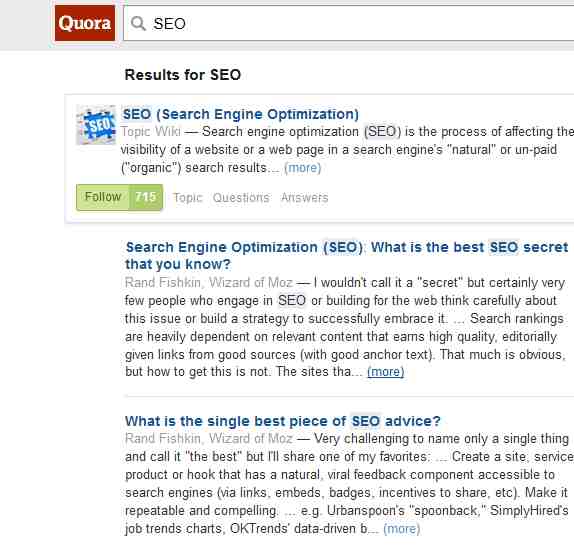
Task: Expand the SEO secret answer with (more)
Action: tap(385, 372)
